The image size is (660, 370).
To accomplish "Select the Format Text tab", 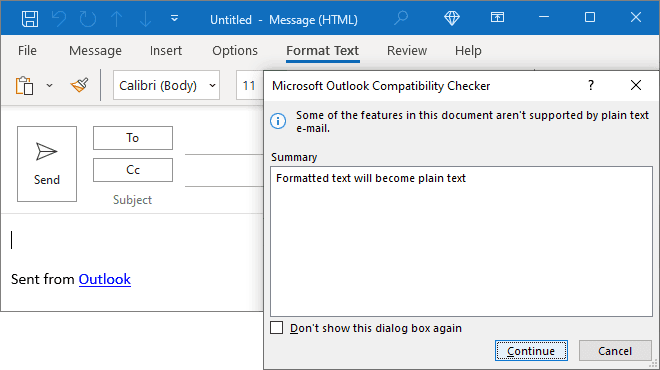I will tap(322, 51).
